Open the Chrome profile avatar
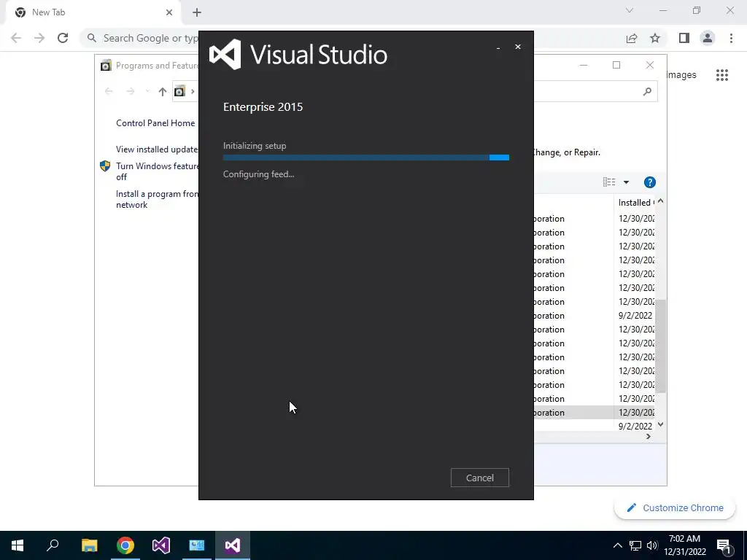Screen dimensions: 747x560 pyautogui.click(x=708, y=38)
